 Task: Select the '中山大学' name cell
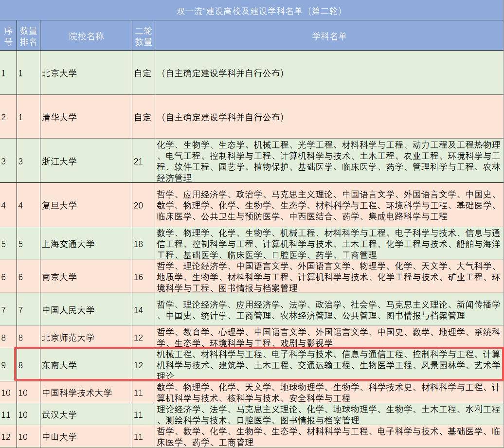[59, 437]
